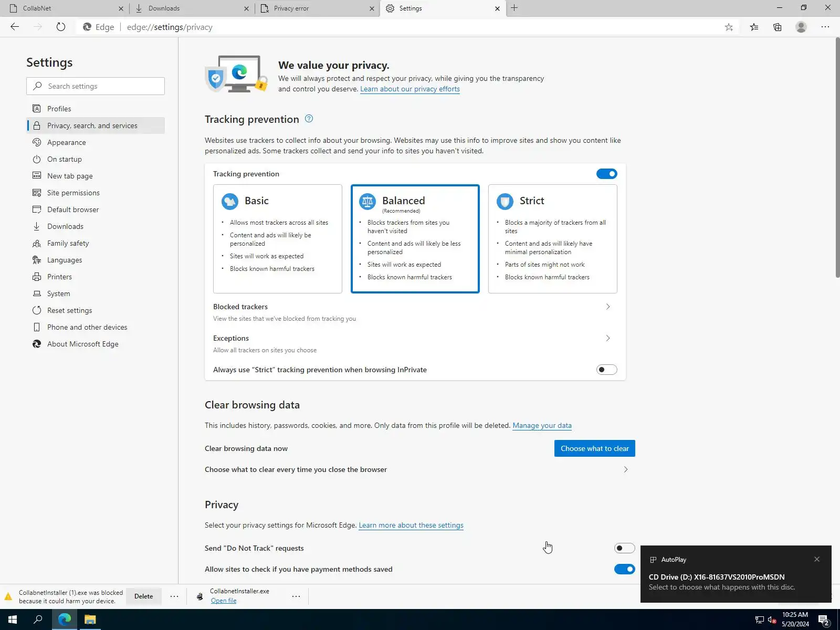Click the Search settings input field
The width and height of the screenshot is (840, 630).
click(96, 86)
